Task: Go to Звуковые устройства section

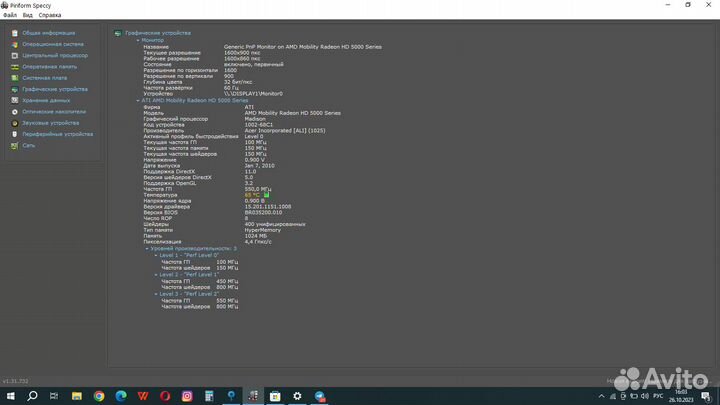Action: pos(51,123)
